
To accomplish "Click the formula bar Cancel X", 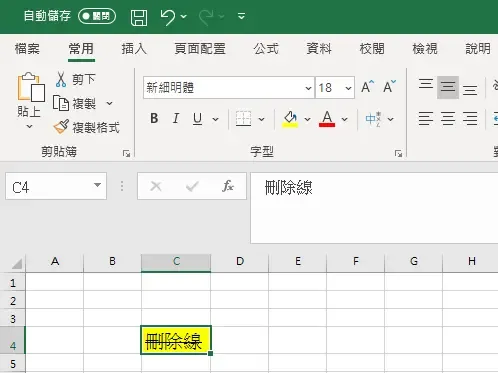I will coord(156,186).
